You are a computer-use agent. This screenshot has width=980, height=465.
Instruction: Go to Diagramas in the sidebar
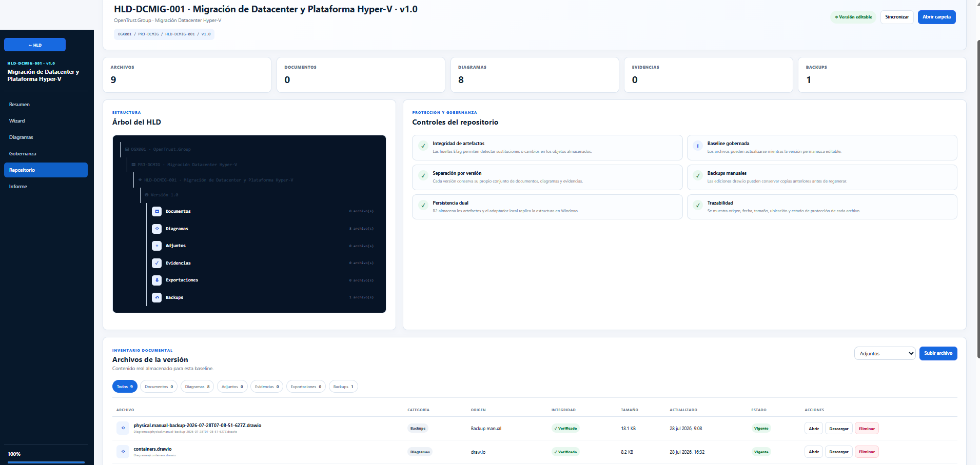[x=46, y=137]
